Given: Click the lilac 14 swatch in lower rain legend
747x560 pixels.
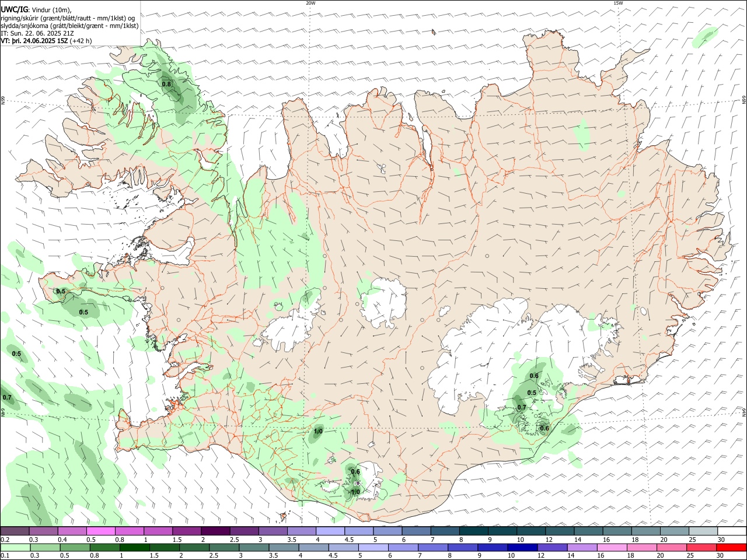Looking at the screenshot, I should 582,548.
